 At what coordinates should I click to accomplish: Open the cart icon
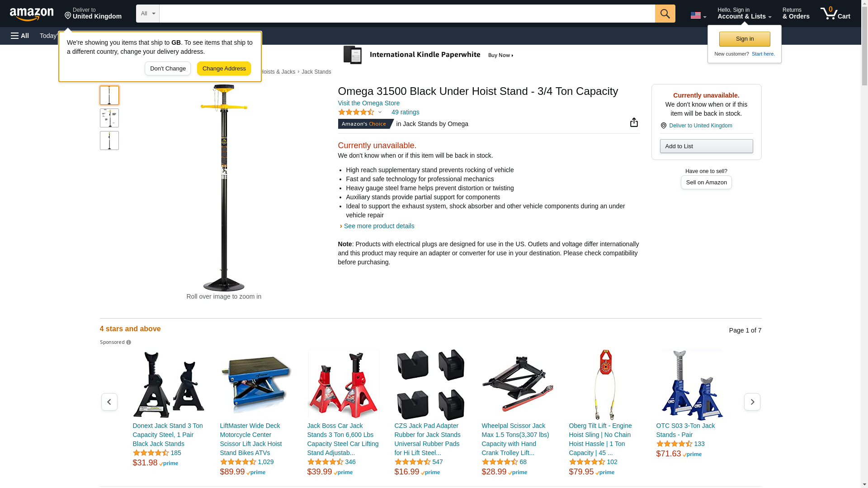coord(835,14)
